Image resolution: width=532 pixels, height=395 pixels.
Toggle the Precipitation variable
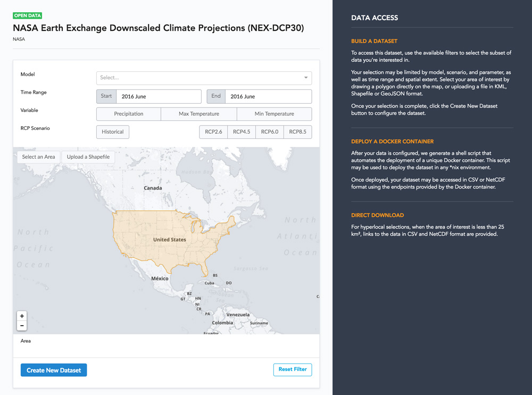tap(129, 114)
